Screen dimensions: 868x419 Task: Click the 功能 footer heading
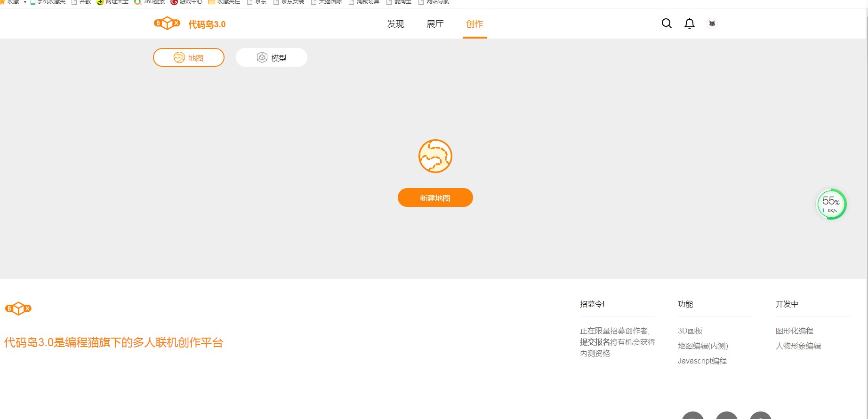(x=685, y=304)
